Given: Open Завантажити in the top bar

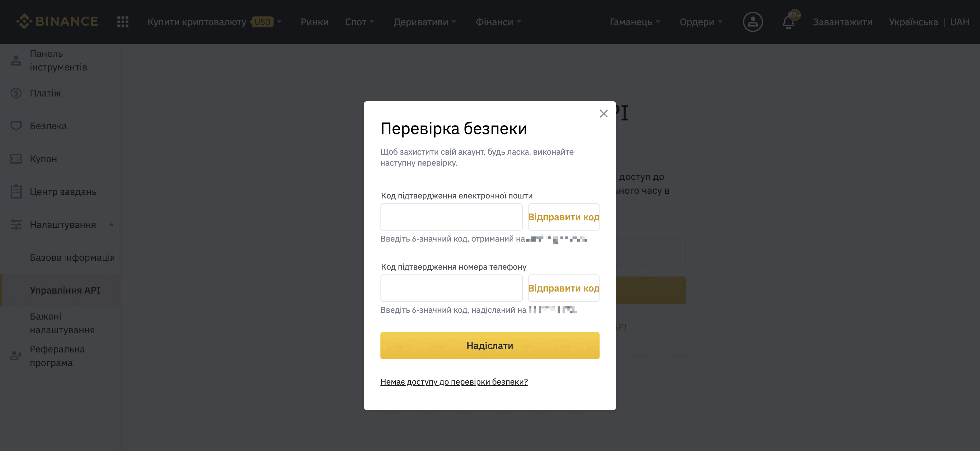Looking at the screenshot, I should pyautogui.click(x=842, y=22).
